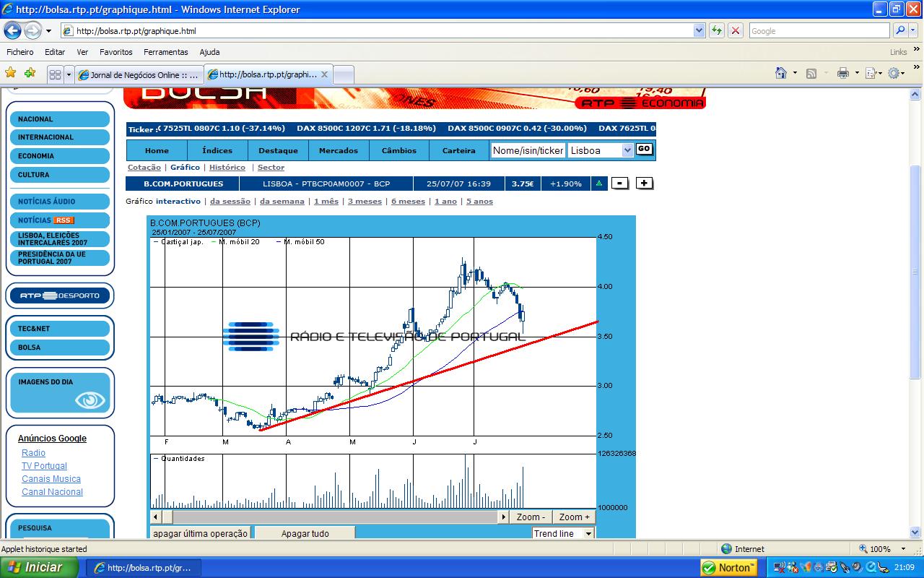Open the Histórico link
This screenshot has height=578, width=924.
[227, 168]
